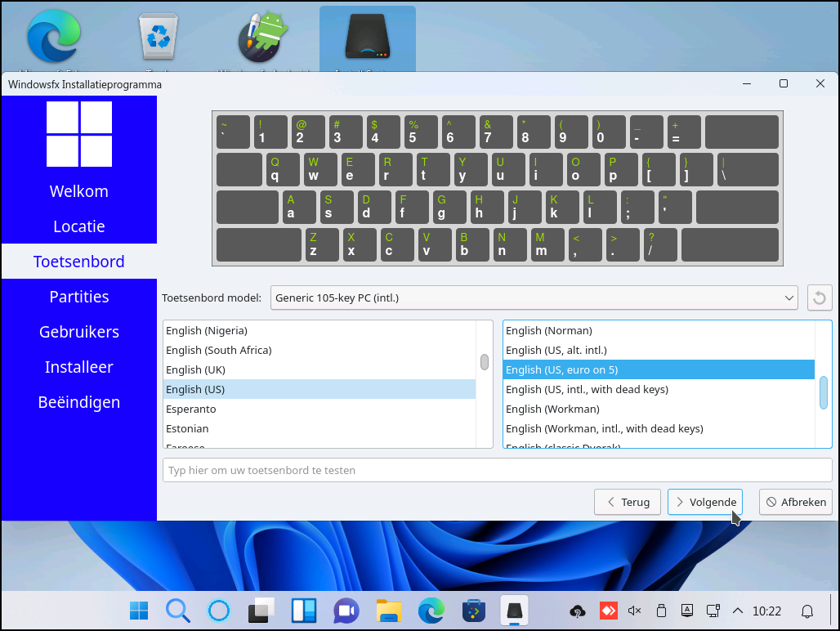Open Edge browser from taskbar
Screen dimensions: 840x631
click(x=431, y=611)
